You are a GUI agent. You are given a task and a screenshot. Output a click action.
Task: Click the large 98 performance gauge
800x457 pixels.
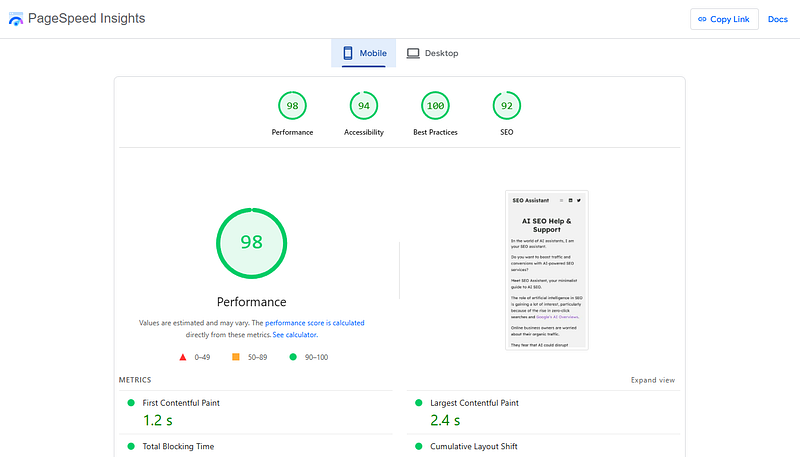click(x=252, y=243)
